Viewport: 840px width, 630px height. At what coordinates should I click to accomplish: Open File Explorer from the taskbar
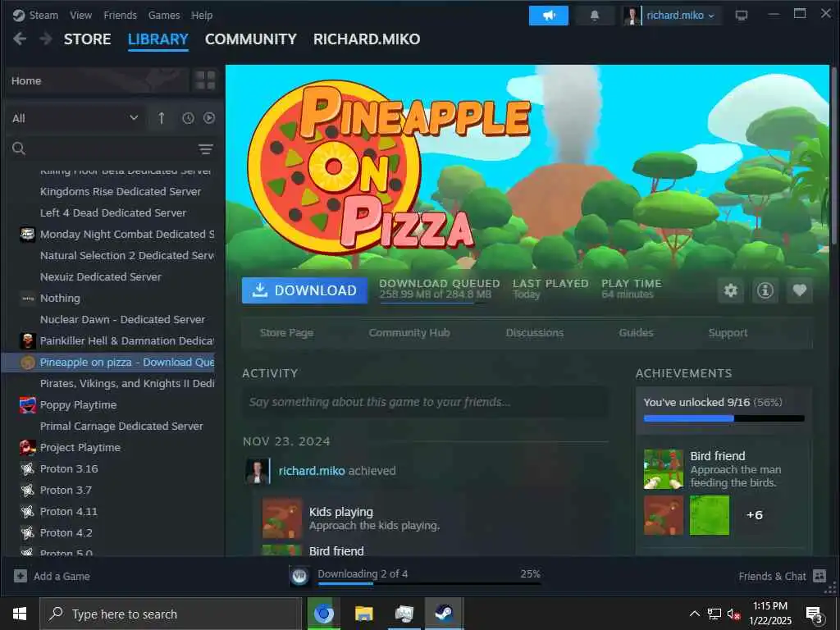(363, 614)
